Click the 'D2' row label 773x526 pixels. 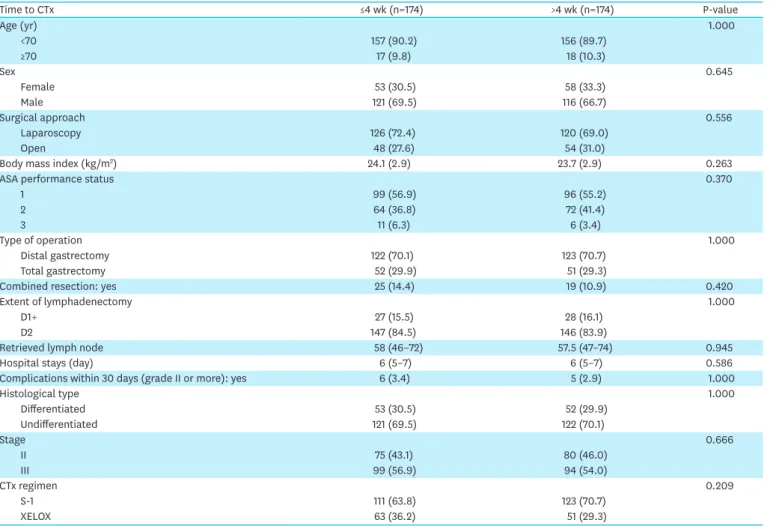26,332
